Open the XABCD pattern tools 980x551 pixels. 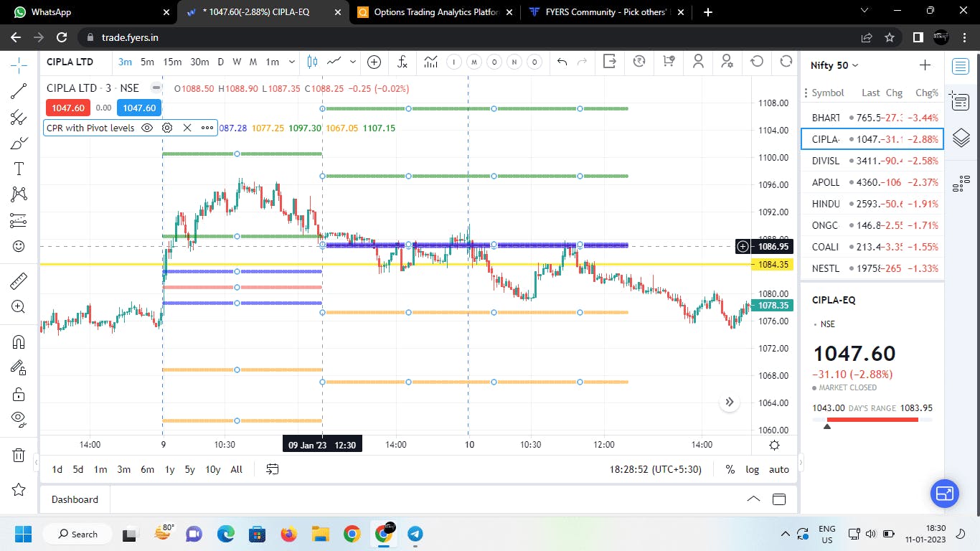pos(19,194)
